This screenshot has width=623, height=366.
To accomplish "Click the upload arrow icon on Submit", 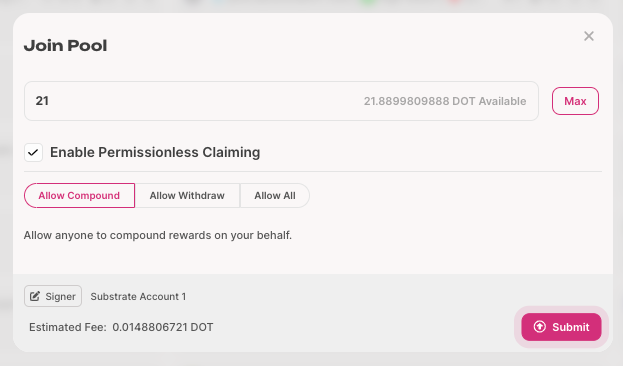I will [x=540, y=327].
